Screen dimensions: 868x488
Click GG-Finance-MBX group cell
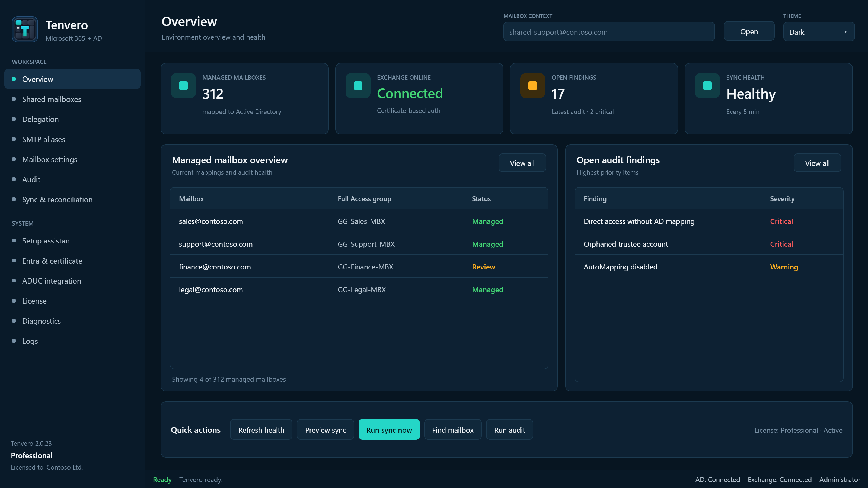point(365,267)
